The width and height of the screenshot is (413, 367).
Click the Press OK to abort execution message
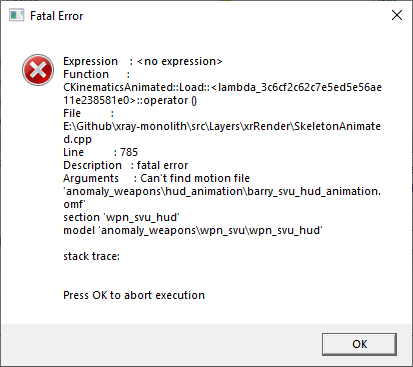click(x=134, y=295)
